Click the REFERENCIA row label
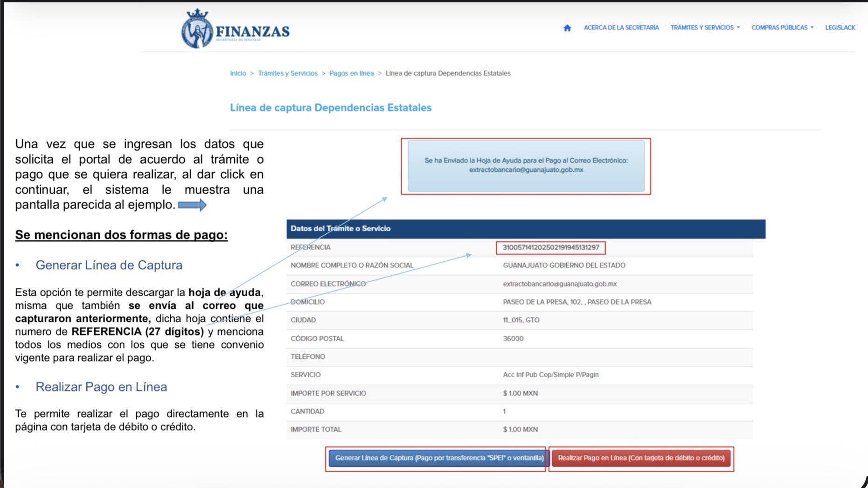The height and width of the screenshot is (488, 868). [x=310, y=247]
